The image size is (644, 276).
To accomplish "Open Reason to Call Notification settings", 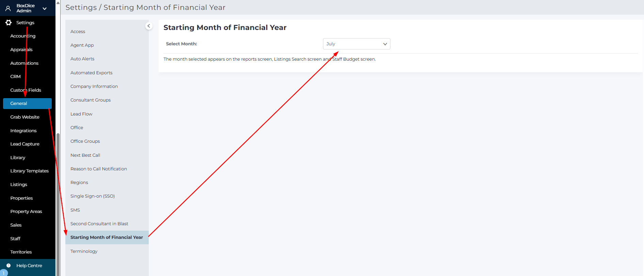I will [x=99, y=169].
